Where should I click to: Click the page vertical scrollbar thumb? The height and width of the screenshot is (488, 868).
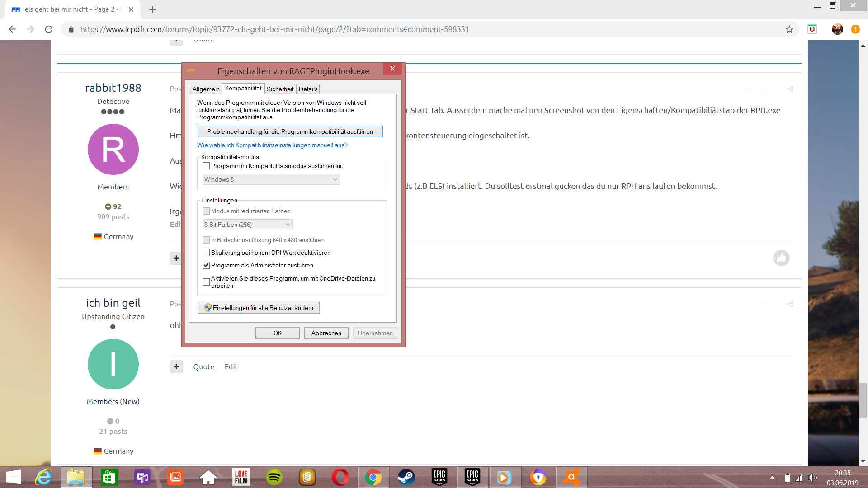coord(863,400)
